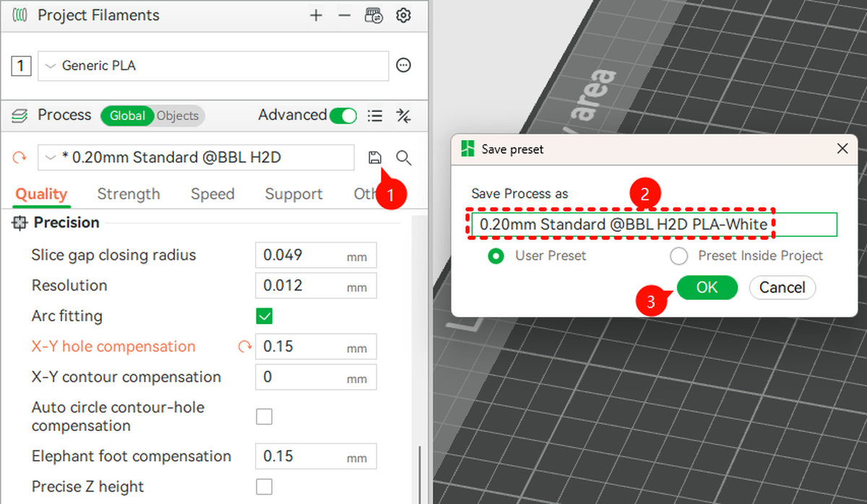Edit the X-Y hole compensation field
This screenshot has width=867, height=504.
tap(316, 347)
